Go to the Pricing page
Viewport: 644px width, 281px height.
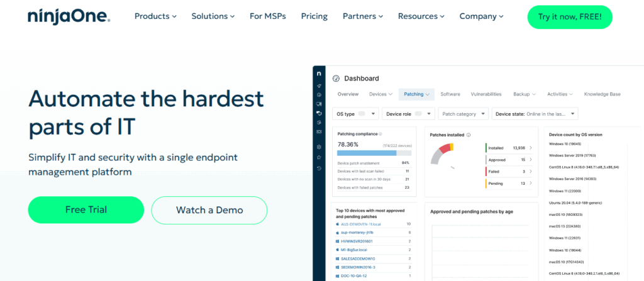pos(314,16)
